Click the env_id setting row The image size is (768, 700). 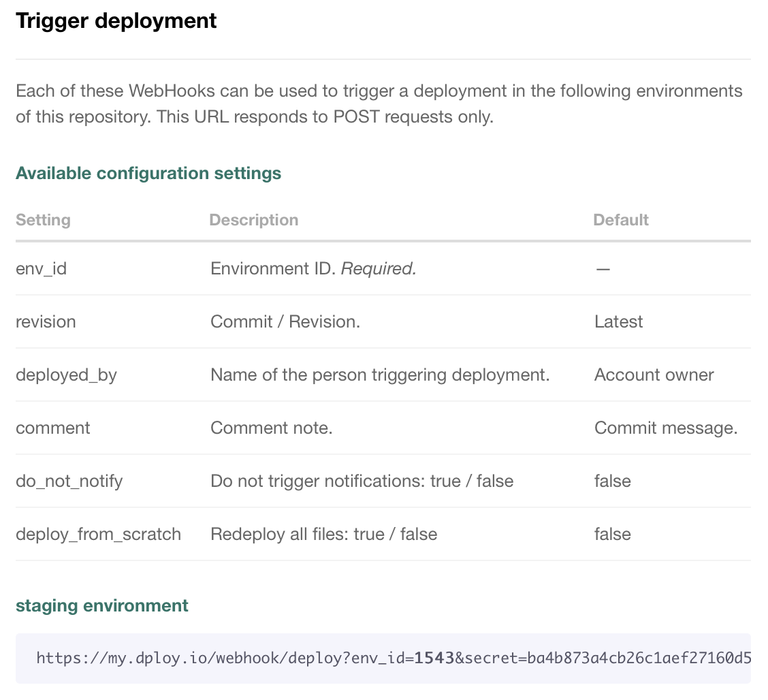[41, 268]
